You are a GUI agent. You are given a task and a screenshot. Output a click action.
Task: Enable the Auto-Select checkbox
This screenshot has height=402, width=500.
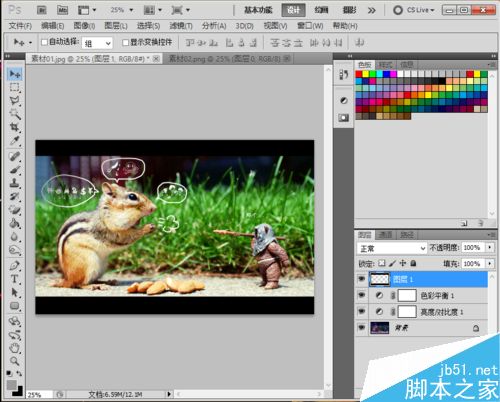click(x=44, y=42)
